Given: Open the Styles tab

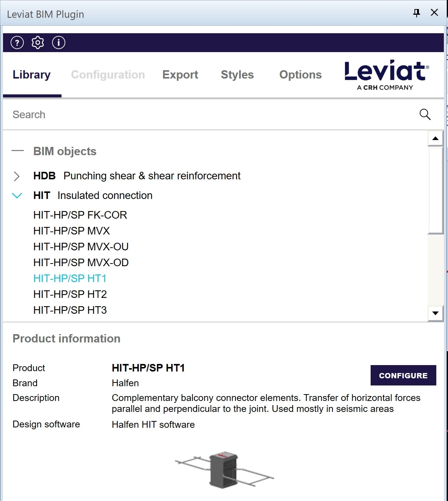Looking at the screenshot, I should (237, 75).
